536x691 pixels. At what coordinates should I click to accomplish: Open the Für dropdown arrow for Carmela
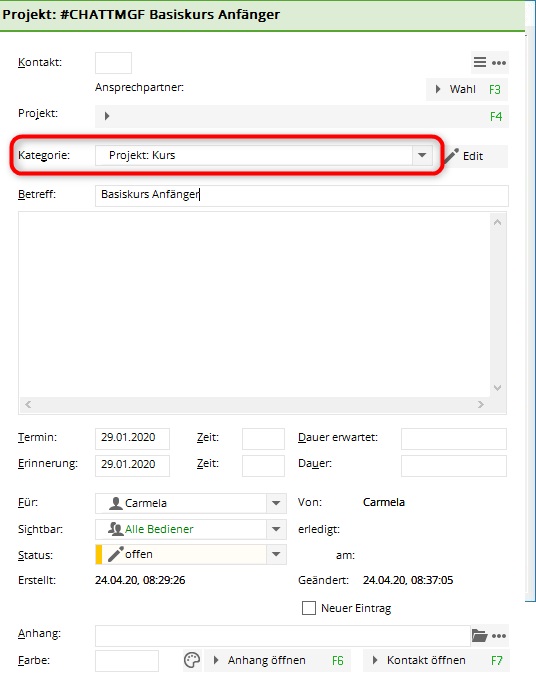coord(276,503)
